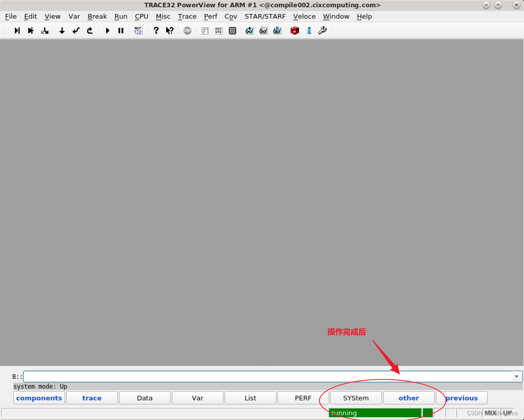The width and height of the screenshot is (524, 420).
Task: Click the third glasses local variables icon
Action: (277, 30)
